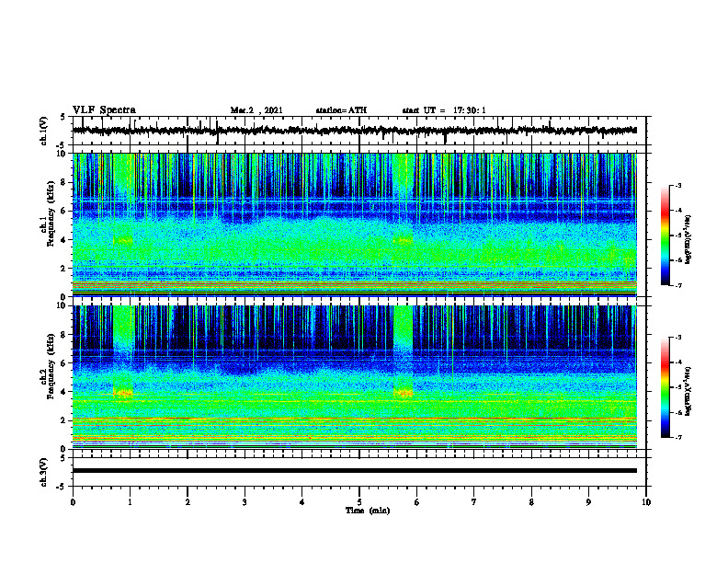Click the "0" tick on the Time axis

(73, 502)
